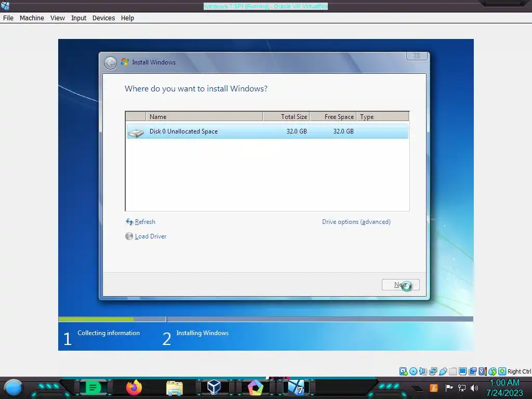Click the Load Driver disc icon
The height and width of the screenshot is (399, 532).
pos(129,236)
